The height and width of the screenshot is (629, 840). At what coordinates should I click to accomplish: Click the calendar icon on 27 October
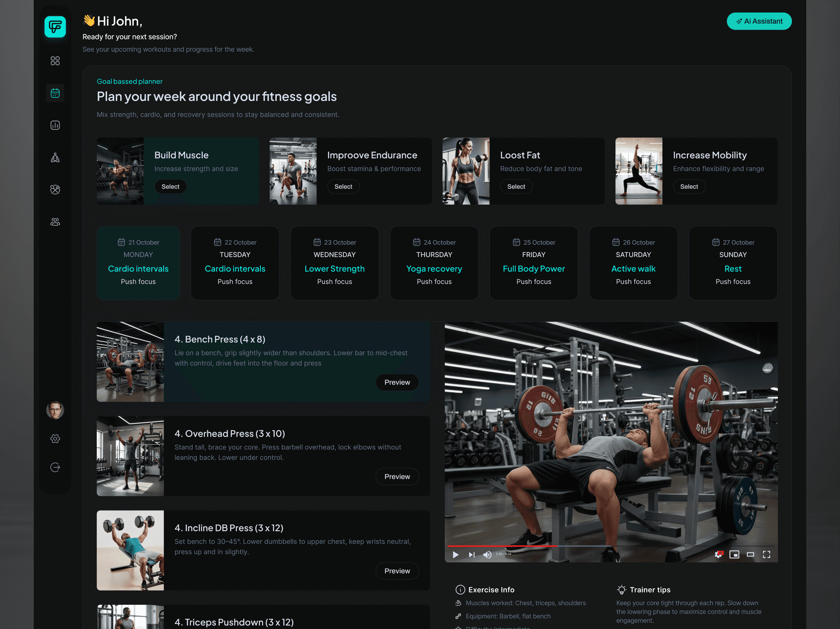pyautogui.click(x=716, y=242)
